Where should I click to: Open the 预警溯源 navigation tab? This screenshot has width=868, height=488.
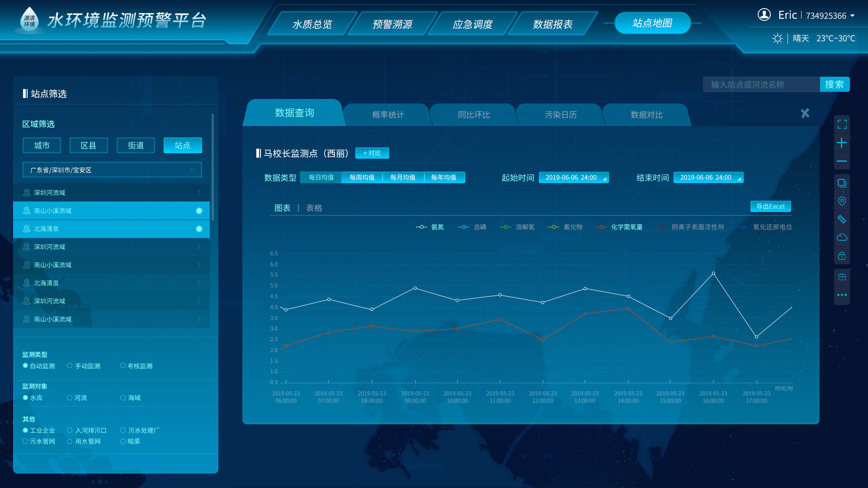392,24
